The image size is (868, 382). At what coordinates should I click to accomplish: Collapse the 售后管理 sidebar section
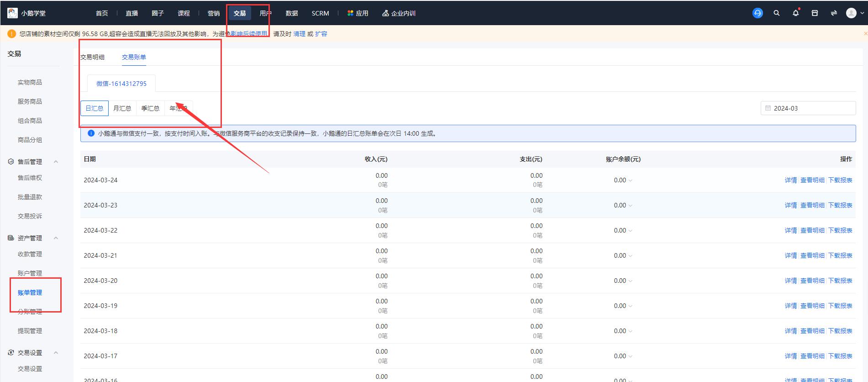[56, 162]
